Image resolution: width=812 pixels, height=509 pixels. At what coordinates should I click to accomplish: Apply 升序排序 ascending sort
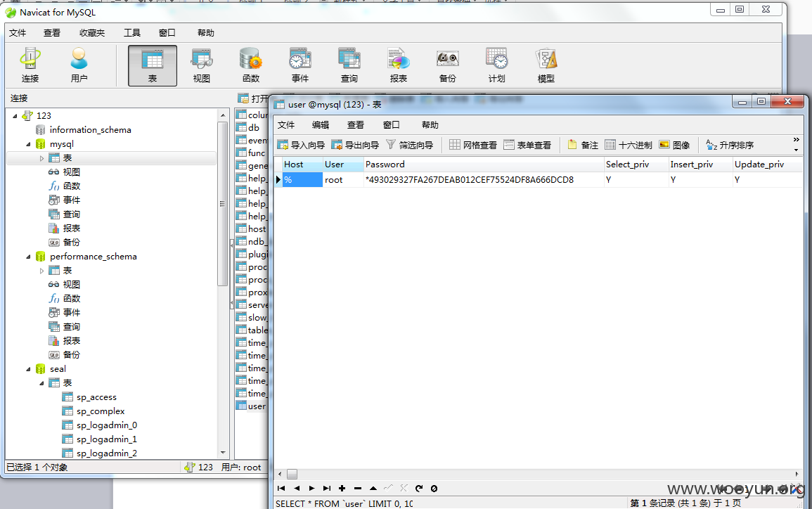pyautogui.click(x=730, y=145)
